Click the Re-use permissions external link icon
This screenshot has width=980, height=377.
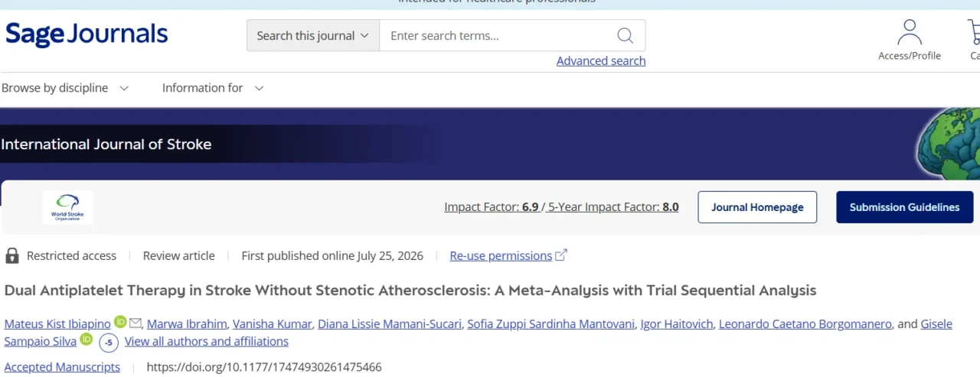click(x=561, y=255)
